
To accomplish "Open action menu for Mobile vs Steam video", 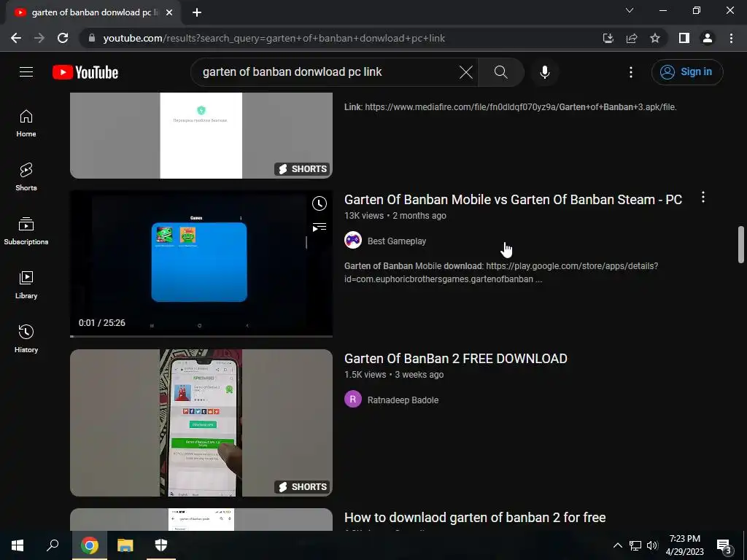I will [703, 197].
